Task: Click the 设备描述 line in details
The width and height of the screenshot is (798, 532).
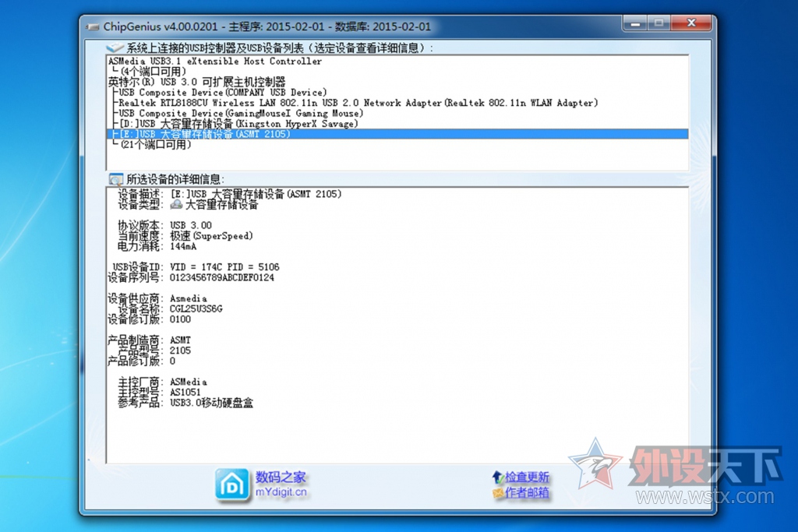Action: pos(230,194)
